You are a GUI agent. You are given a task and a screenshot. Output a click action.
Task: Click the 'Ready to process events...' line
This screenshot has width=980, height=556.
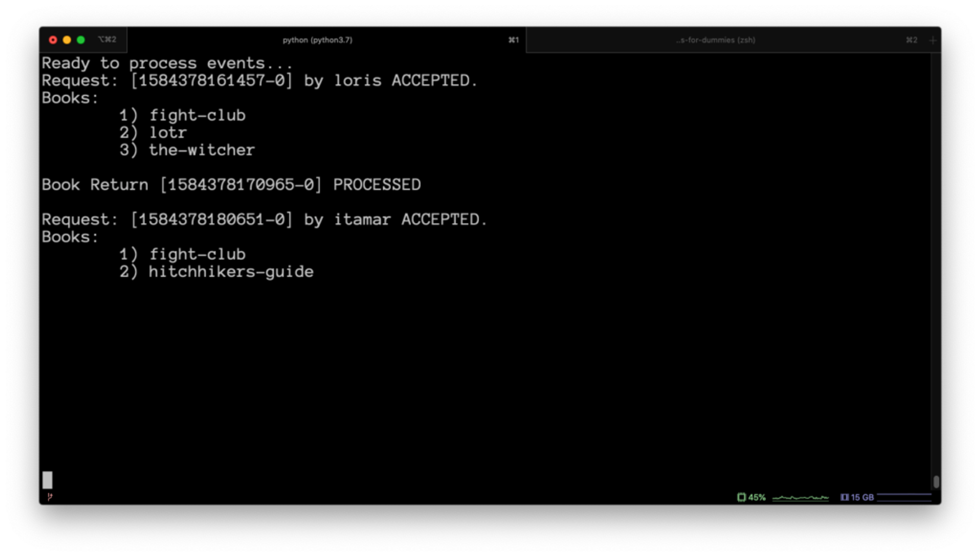167,63
